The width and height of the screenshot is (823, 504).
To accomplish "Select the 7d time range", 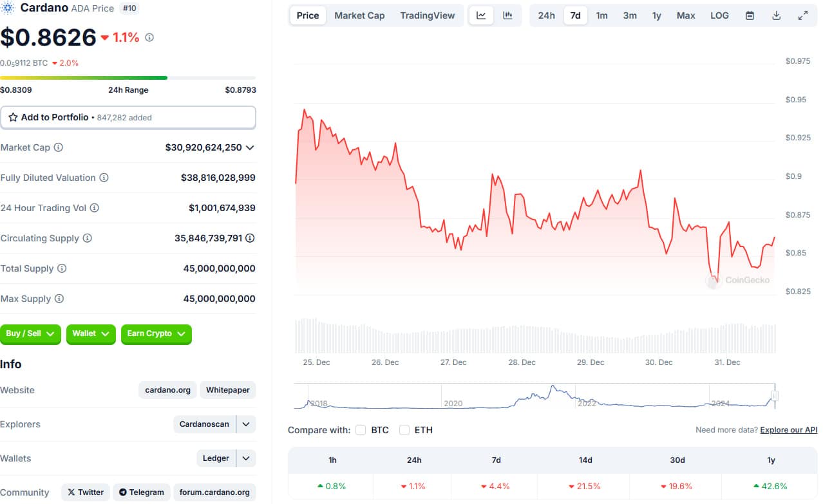I will [x=576, y=15].
